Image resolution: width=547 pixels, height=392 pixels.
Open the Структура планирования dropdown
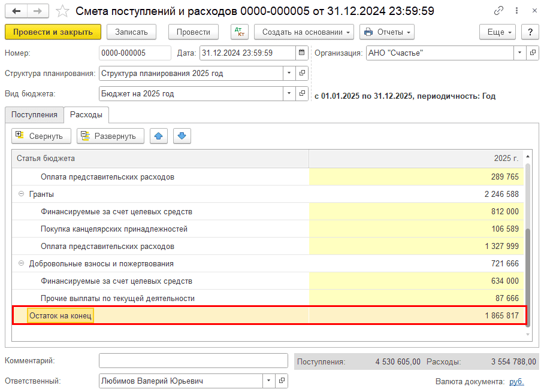(x=289, y=73)
